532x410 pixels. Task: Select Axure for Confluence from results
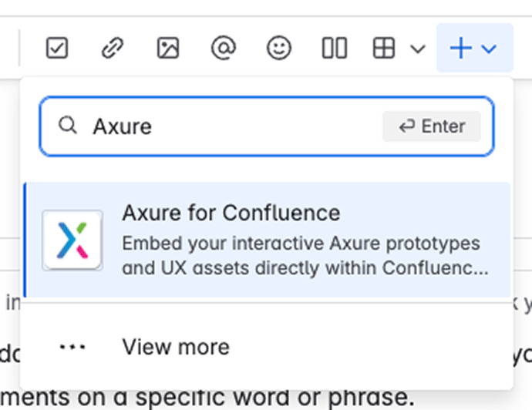pos(231,213)
